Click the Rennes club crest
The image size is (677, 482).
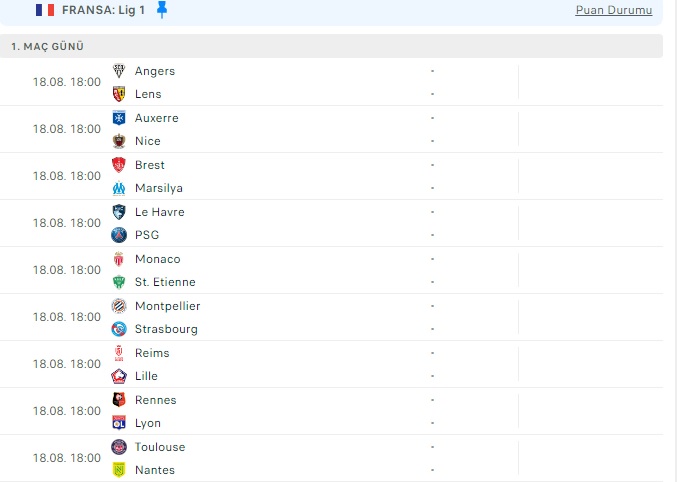[x=119, y=400]
